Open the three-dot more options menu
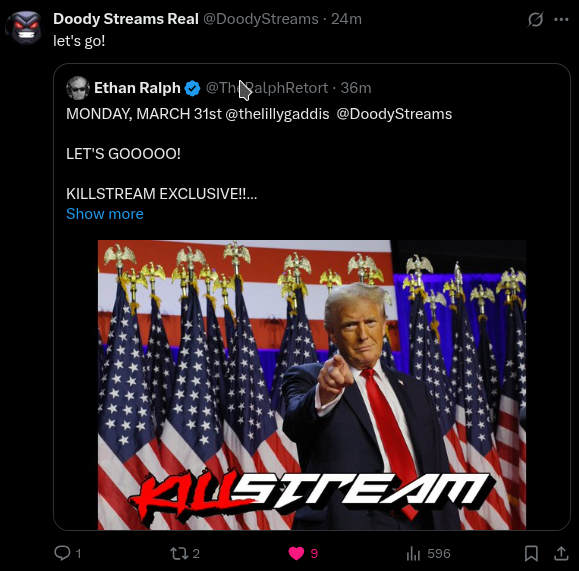This screenshot has width=579, height=571. coord(561,19)
